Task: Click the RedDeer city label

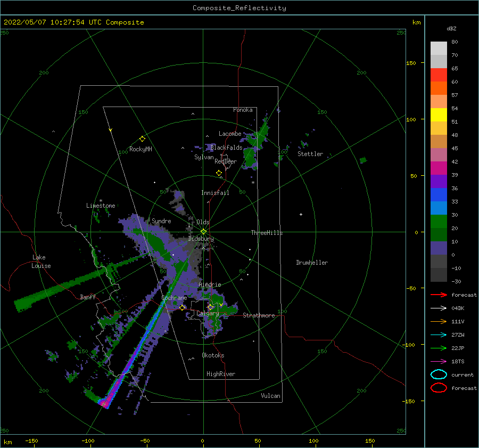Action: pos(226,161)
